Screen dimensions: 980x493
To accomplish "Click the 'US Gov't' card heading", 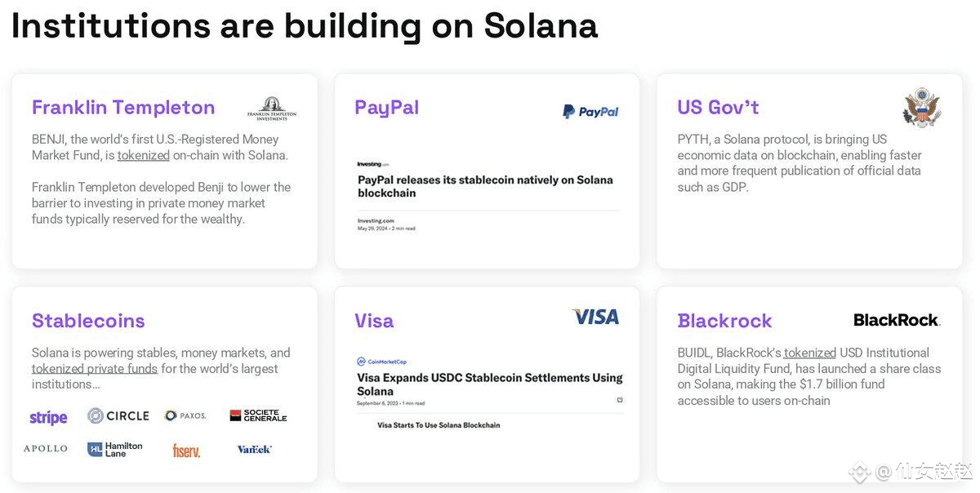I will (x=718, y=107).
